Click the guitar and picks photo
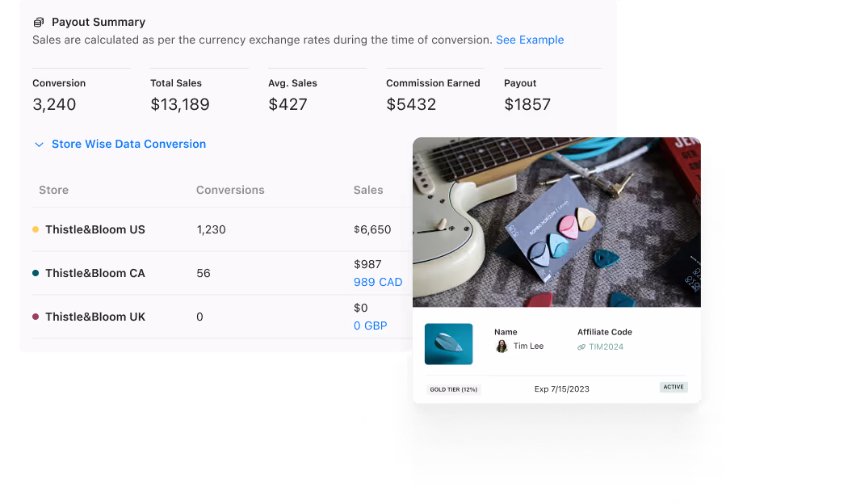 [556, 222]
